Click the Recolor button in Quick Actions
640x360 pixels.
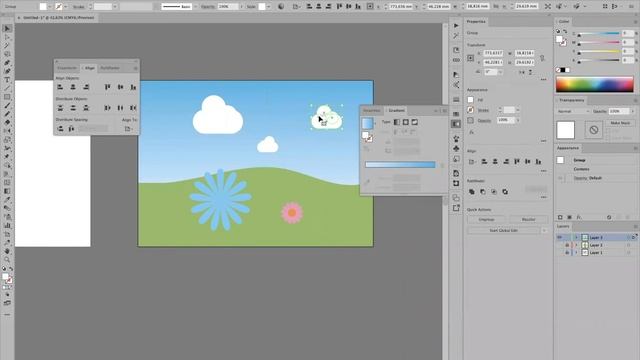[529, 219]
